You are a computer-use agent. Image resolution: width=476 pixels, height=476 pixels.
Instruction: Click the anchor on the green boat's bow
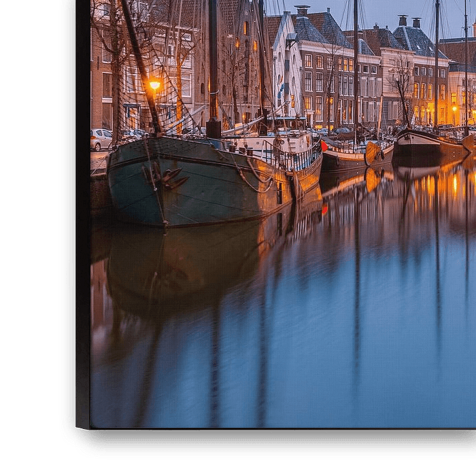tap(167, 178)
